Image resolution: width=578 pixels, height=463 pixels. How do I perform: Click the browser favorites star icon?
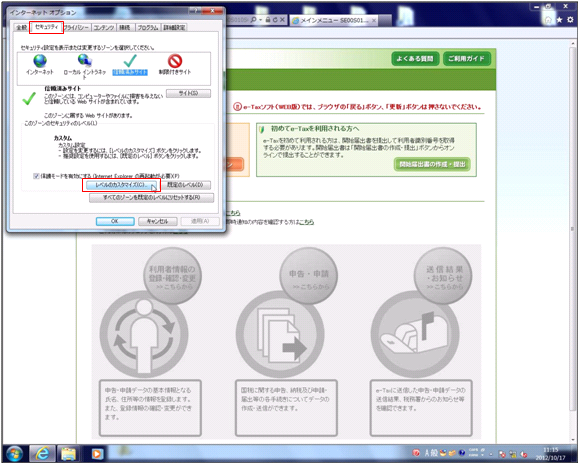[560, 20]
